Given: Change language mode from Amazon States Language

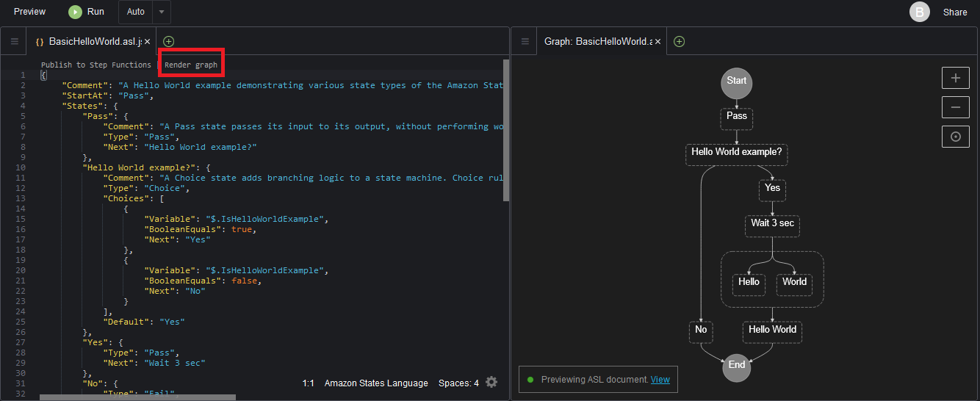Looking at the screenshot, I should 376,383.
